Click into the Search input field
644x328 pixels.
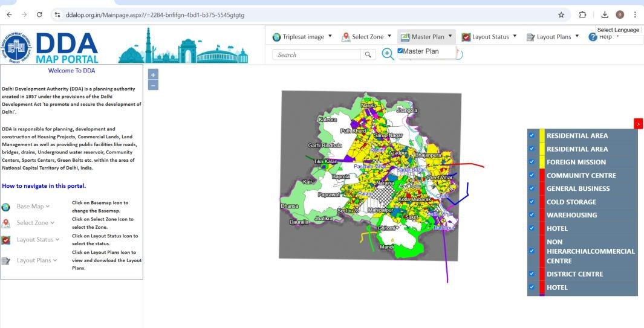[316, 54]
